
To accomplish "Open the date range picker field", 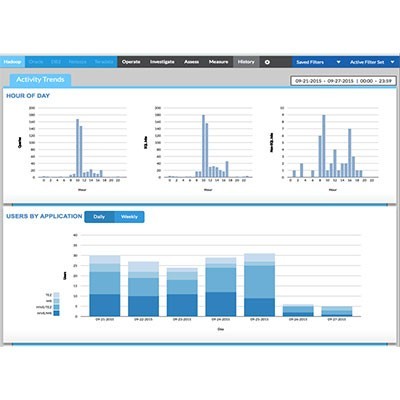I will click(343, 81).
